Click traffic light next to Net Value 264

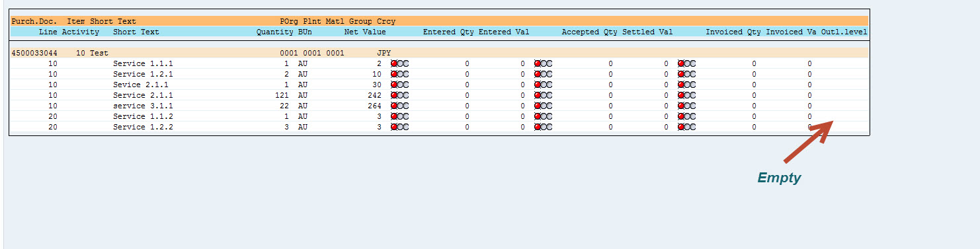tap(400, 106)
